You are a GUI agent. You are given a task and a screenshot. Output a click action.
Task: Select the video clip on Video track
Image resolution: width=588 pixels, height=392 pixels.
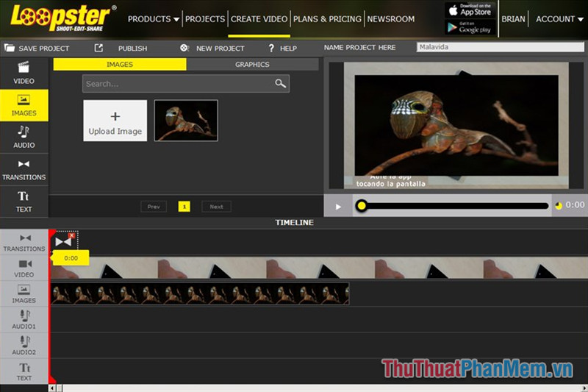pyautogui.click(x=319, y=268)
